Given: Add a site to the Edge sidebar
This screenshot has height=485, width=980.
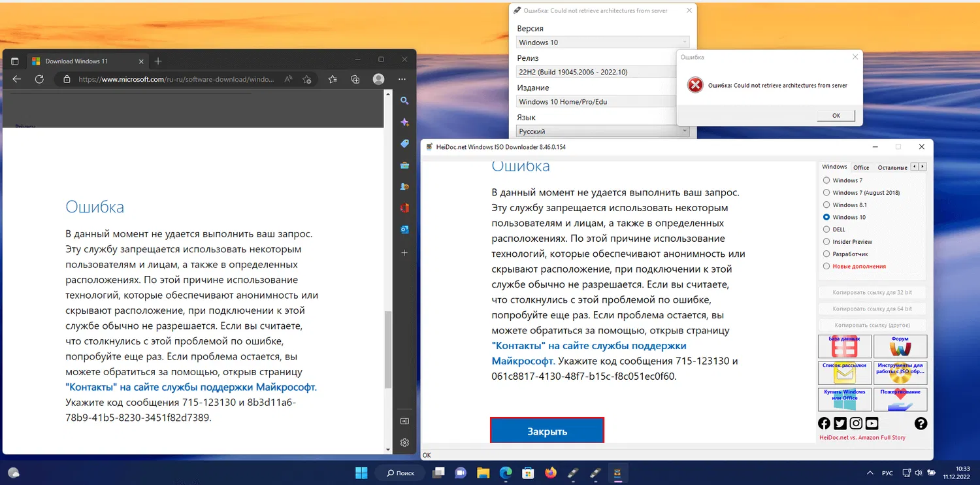Looking at the screenshot, I should [x=404, y=252].
